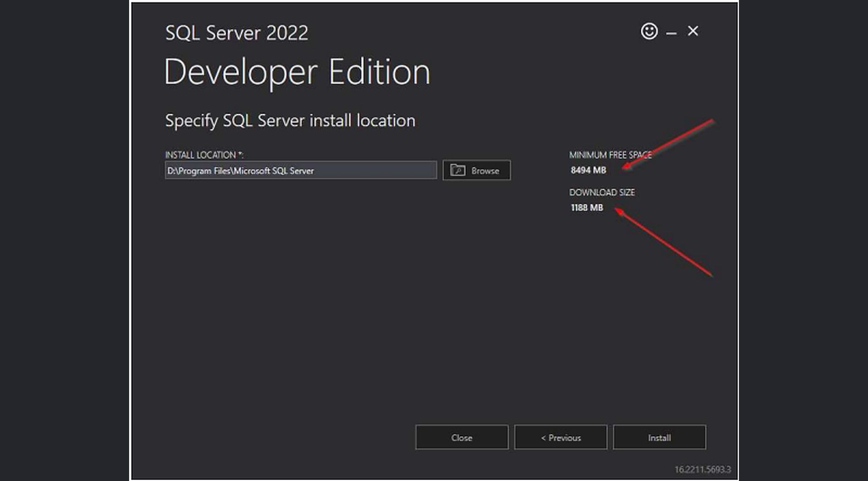Screen dimensions: 868x481
Task: Go back with the Previous button
Action: 560,437
